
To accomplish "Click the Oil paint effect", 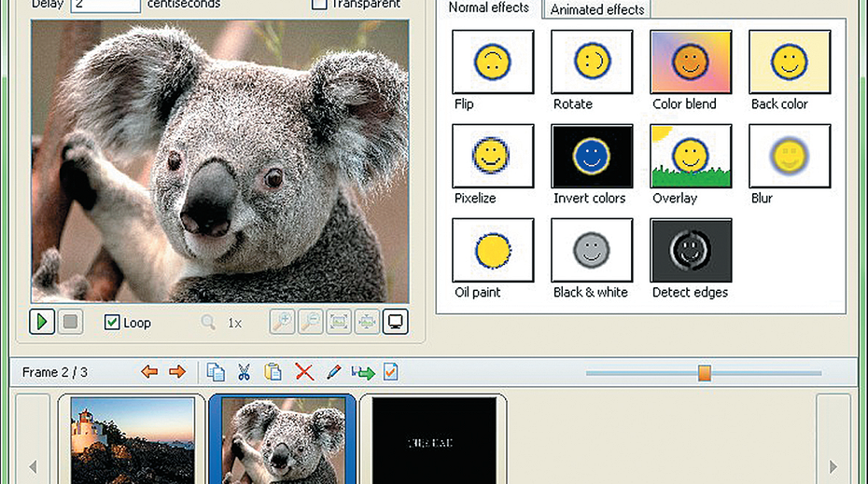I will pos(493,251).
